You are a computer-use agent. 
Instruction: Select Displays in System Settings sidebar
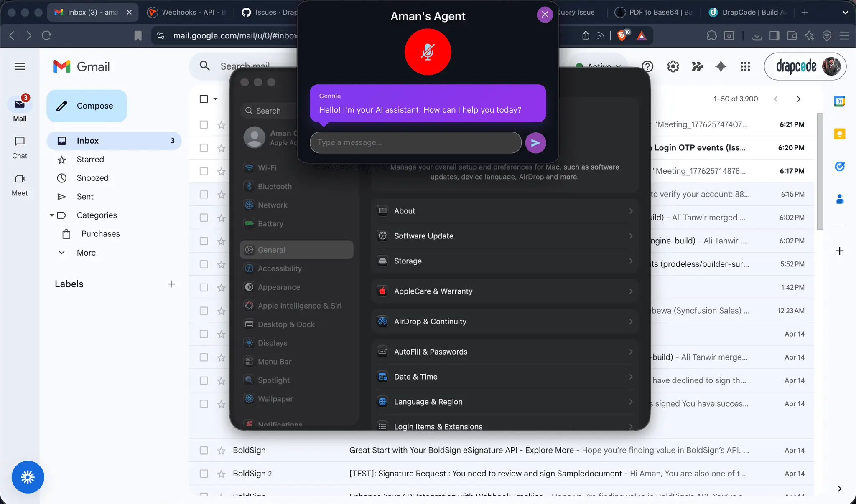(297, 343)
